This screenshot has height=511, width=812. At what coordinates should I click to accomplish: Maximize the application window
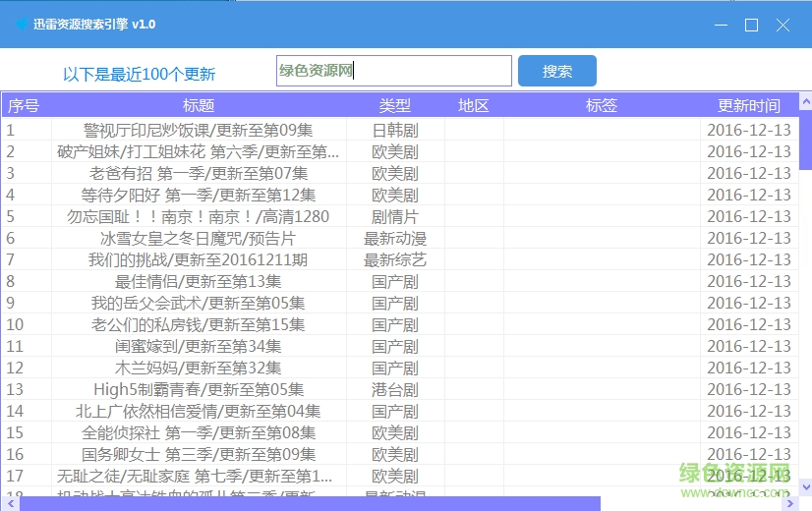pos(752,25)
